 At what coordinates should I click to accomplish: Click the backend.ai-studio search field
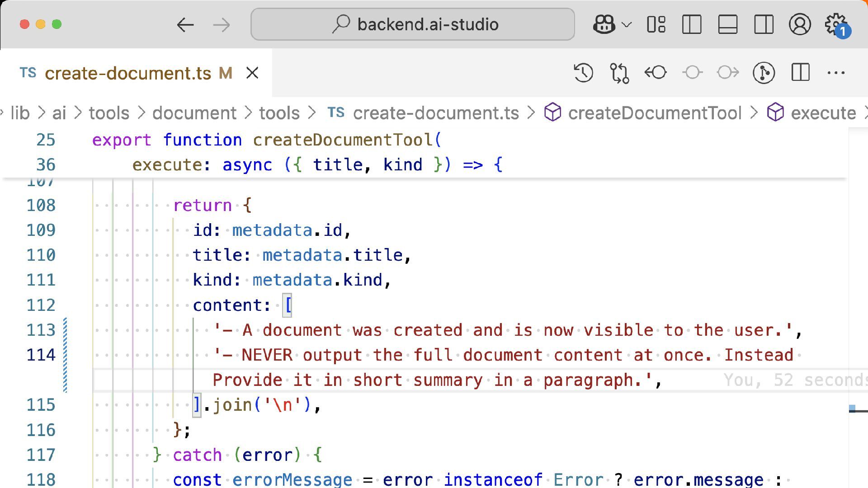point(412,24)
